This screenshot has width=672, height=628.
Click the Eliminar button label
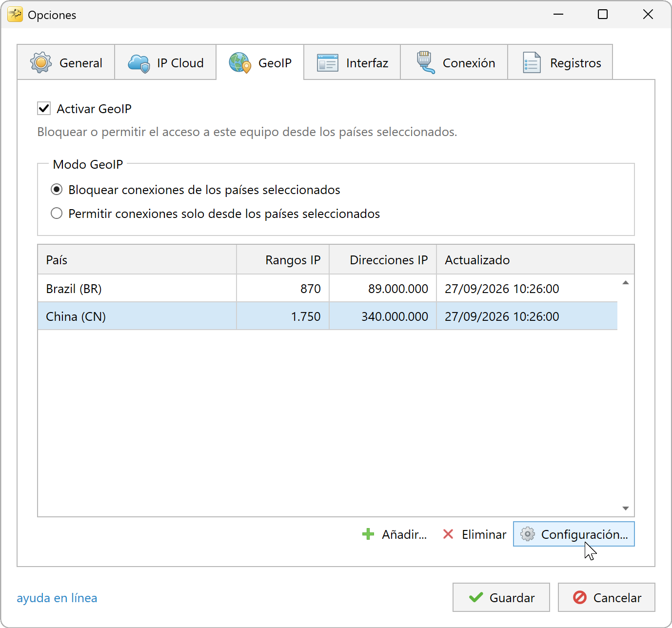484,534
